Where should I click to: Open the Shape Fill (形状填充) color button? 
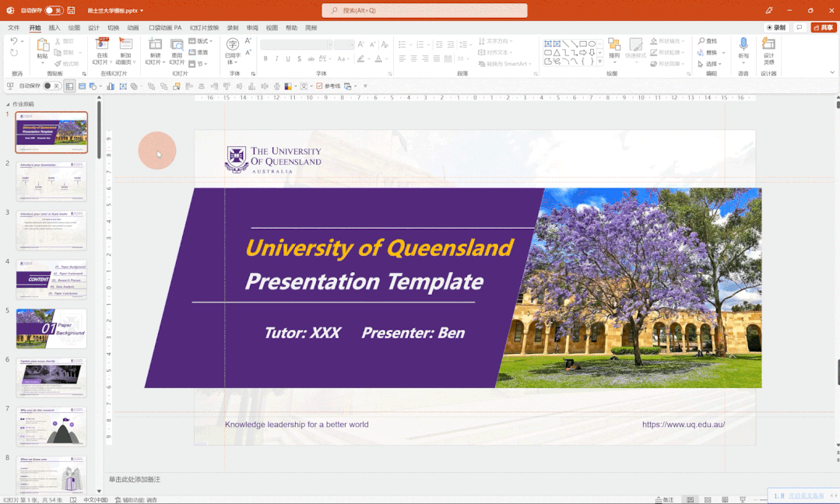pyautogui.click(x=667, y=41)
